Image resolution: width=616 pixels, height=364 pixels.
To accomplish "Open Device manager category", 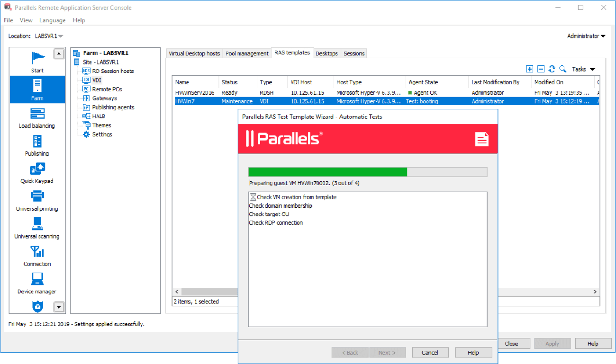I will [37, 284].
